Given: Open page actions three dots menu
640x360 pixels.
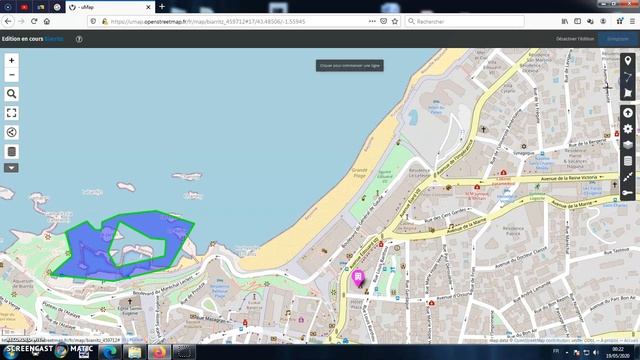Looking at the screenshot, I should (372, 21).
